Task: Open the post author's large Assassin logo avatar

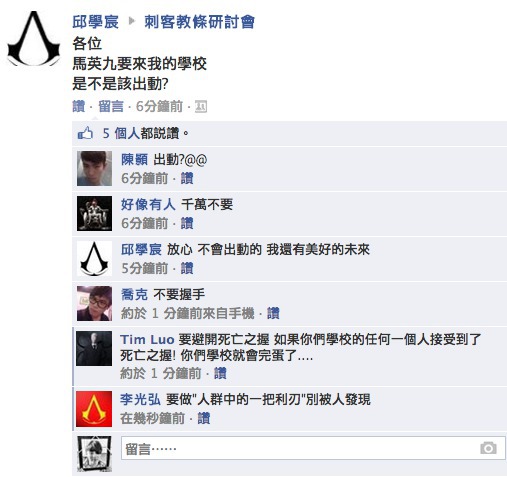Action: [34, 39]
